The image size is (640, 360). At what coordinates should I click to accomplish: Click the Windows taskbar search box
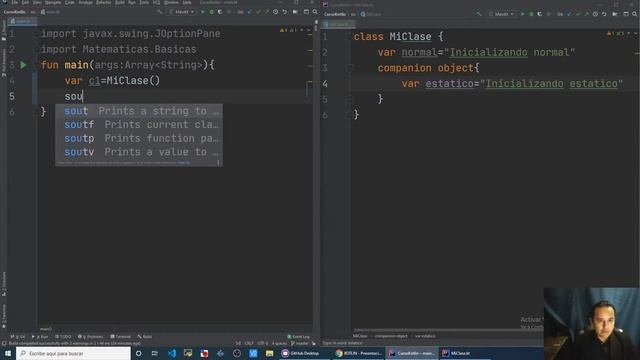click(x=73, y=353)
